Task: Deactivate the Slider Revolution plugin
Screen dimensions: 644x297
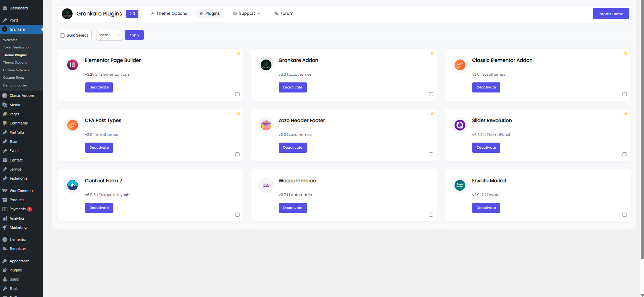Action: [x=486, y=148]
